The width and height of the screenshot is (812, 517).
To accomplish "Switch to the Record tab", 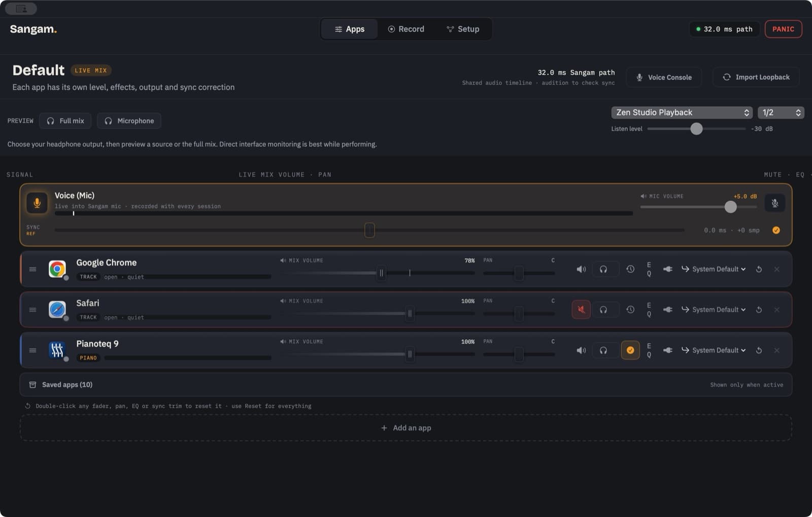I will [406, 29].
